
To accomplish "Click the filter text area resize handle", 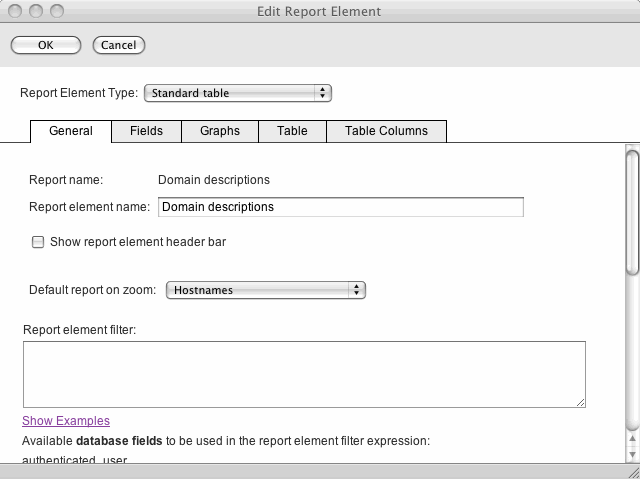I will pos(580,402).
